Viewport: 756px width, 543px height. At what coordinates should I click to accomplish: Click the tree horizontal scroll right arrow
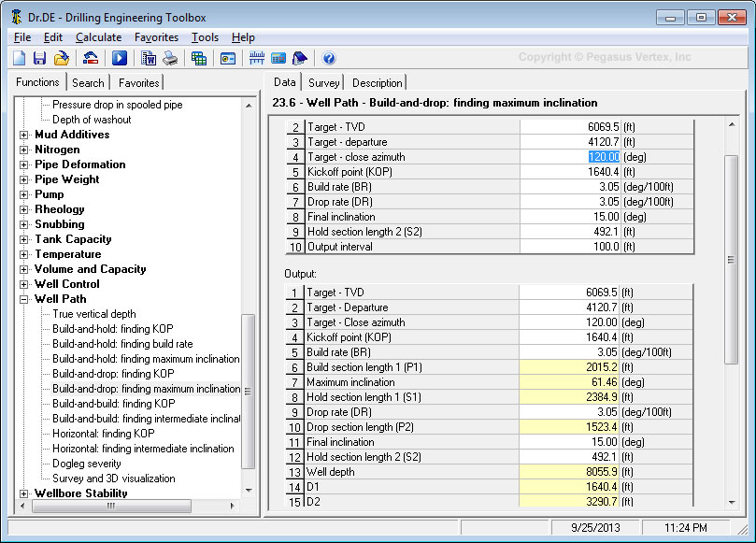(x=233, y=506)
